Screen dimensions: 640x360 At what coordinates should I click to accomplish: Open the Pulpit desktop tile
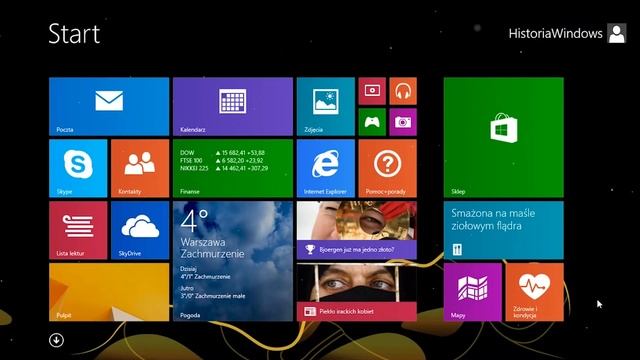coord(109,292)
